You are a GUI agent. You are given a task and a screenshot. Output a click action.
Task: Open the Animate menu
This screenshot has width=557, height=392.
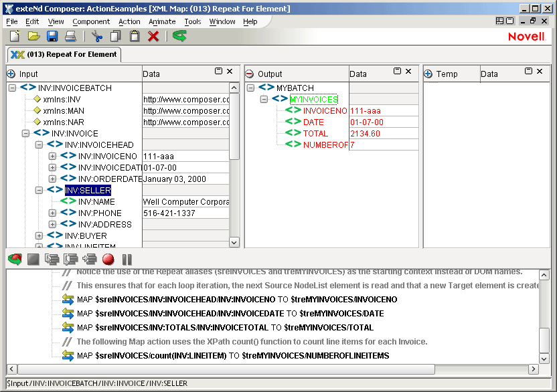pos(161,21)
